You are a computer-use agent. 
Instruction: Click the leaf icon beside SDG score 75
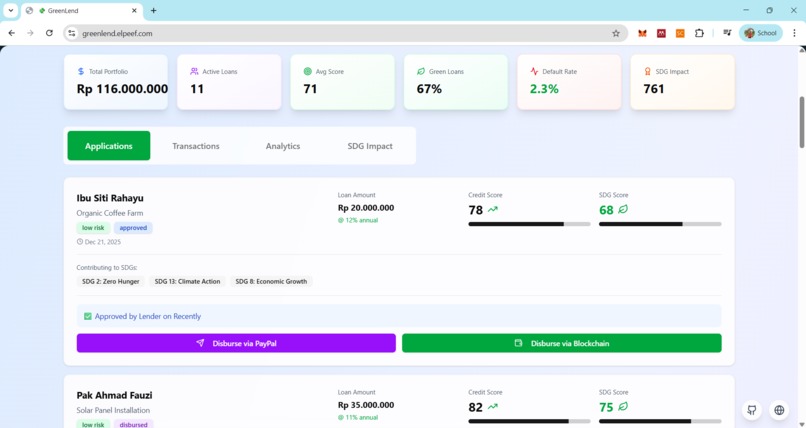pyautogui.click(x=623, y=406)
